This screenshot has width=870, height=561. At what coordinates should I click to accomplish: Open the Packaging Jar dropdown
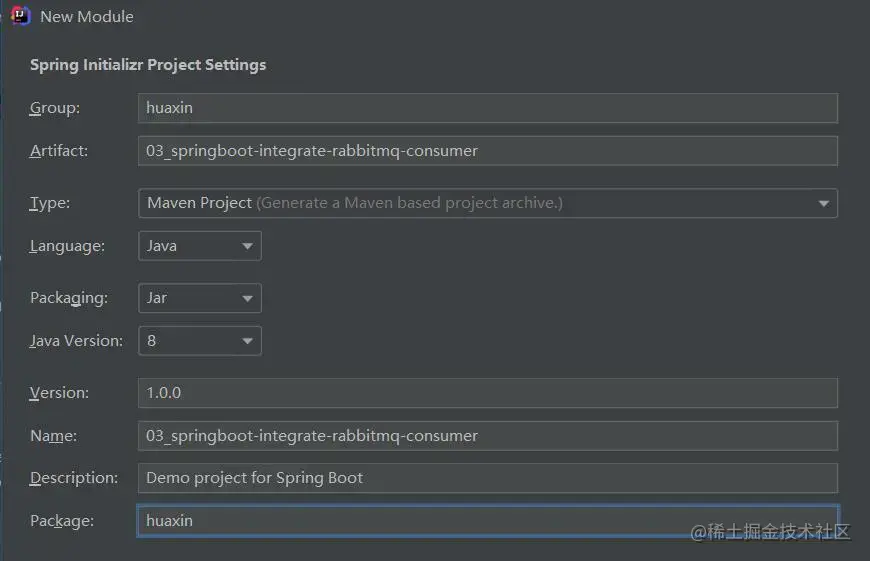[200, 298]
